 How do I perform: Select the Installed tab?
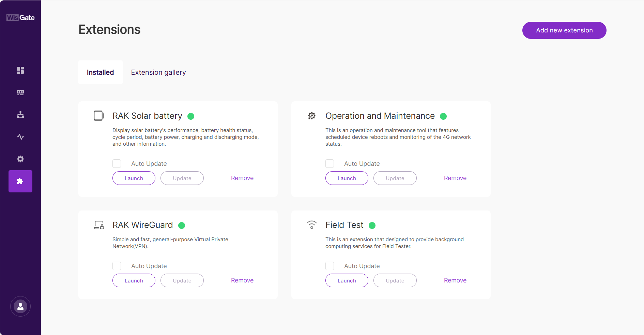tap(101, 72)
